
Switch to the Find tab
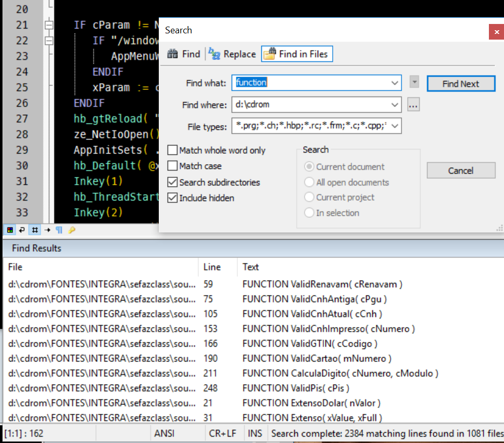(184, 54)
